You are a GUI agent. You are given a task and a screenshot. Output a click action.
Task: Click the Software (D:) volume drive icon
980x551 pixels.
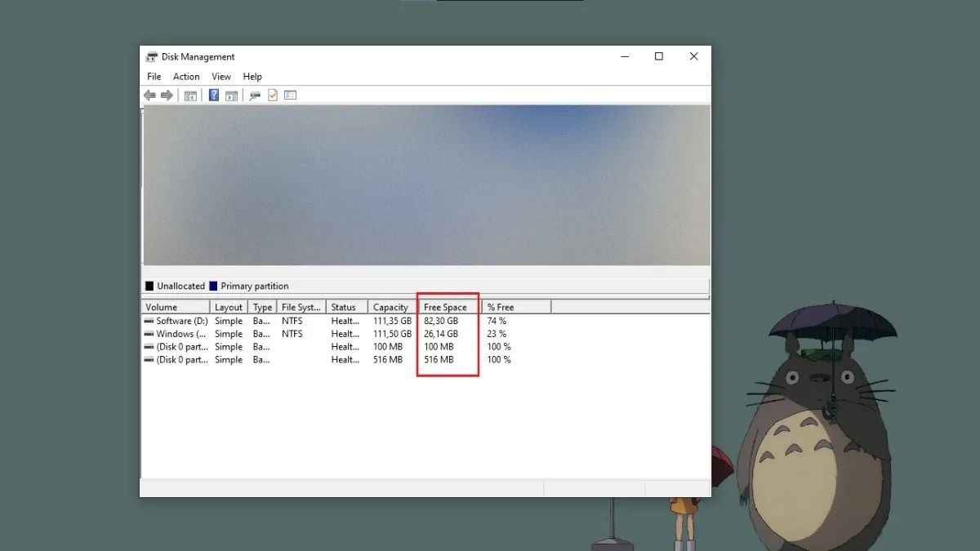click(149, 322)
